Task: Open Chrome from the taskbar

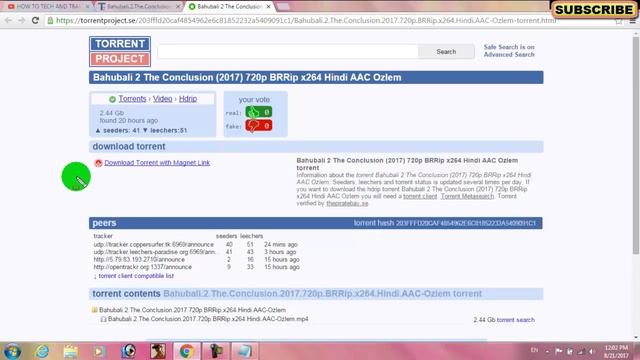Action: (187, 351)
